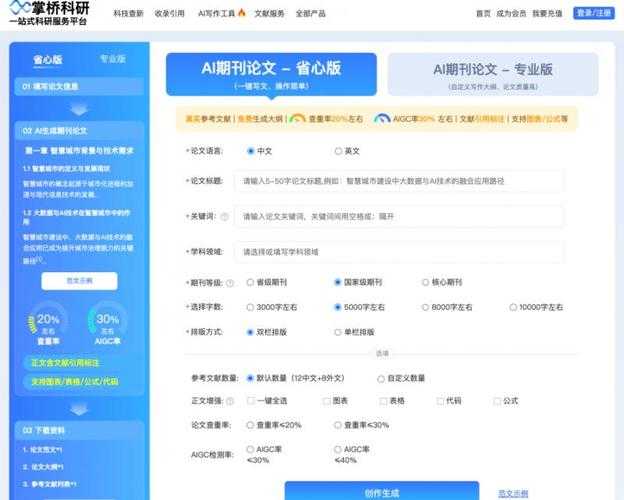Open 全部产品 in top navigation
624x500 pixels.
[x=311, y=14]
